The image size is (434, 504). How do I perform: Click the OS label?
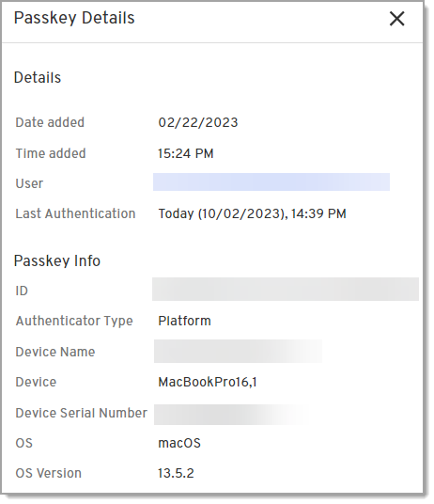pyautogui.click(x=24, y=443)
